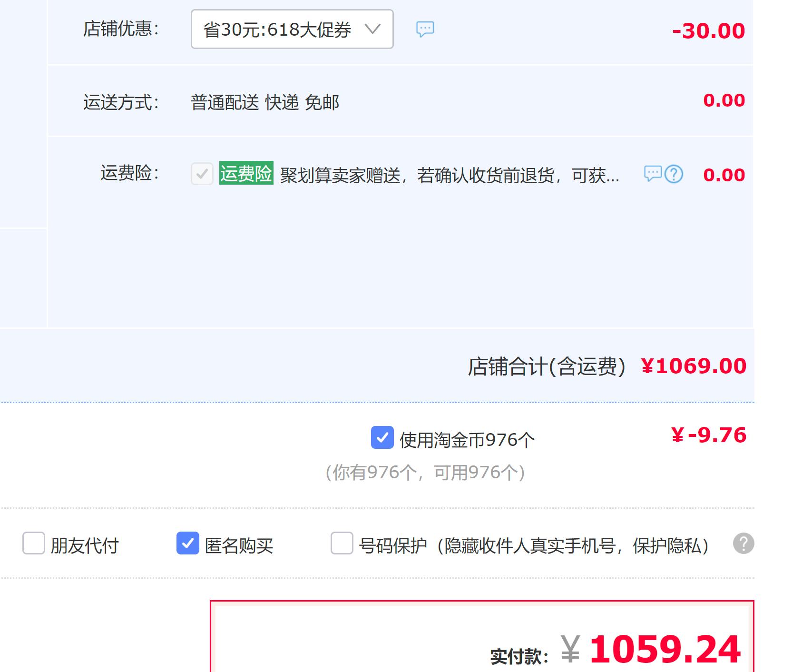The height and width of the screenshot is (672, 812).
Task: Enable the 朋友代付 checkbox
Action: coord(34,544)
